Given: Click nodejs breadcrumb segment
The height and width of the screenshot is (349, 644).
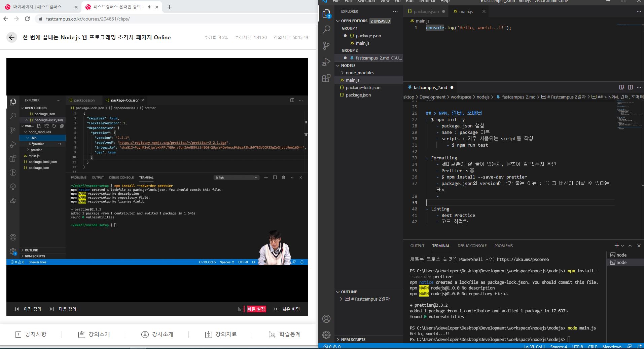Looking at the screenshot, I should (483, 97).
